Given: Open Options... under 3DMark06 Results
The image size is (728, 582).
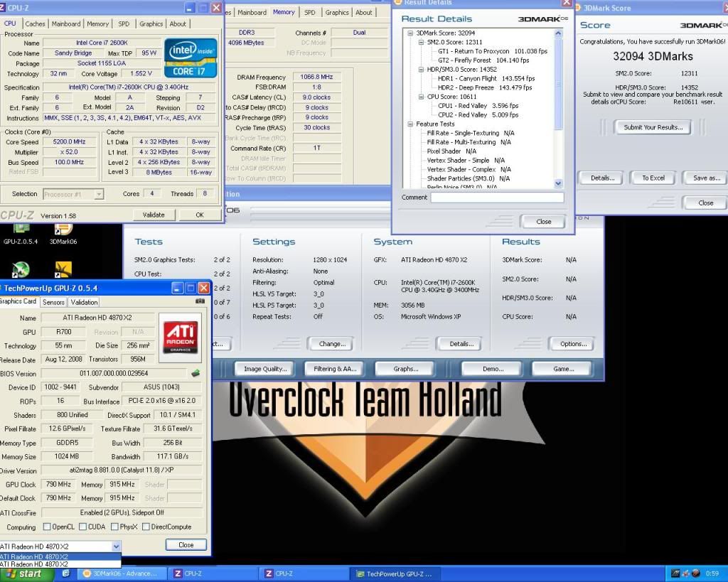Looking at the screenshot, I should pyautogui.click(x=573, y=344).
